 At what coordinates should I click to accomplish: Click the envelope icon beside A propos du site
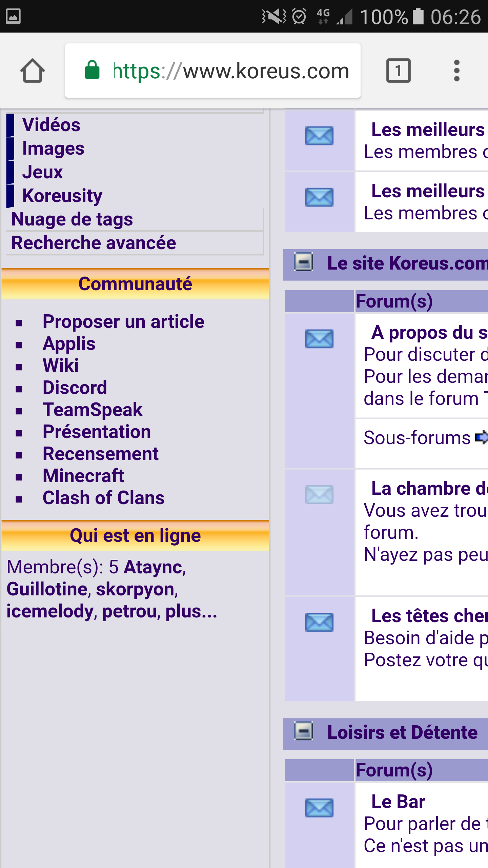coord(319,339)
